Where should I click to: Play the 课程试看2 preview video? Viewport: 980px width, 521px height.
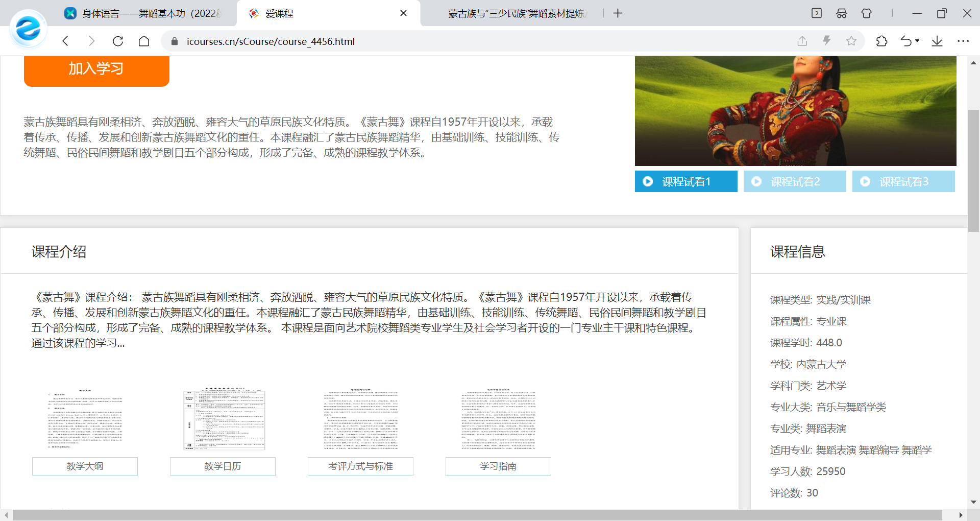794,181
